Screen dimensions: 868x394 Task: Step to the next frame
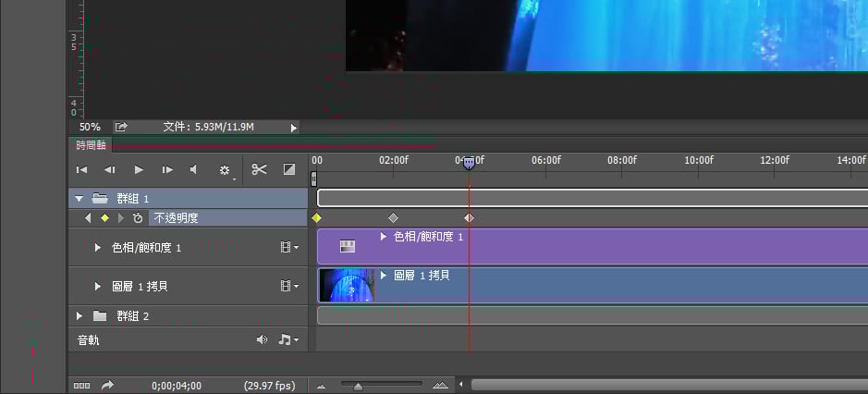click(167, 170)
